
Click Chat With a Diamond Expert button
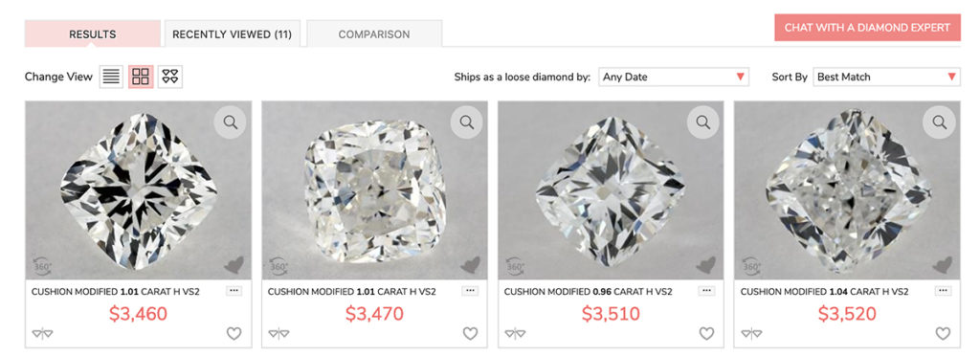[x=867, y=28]
